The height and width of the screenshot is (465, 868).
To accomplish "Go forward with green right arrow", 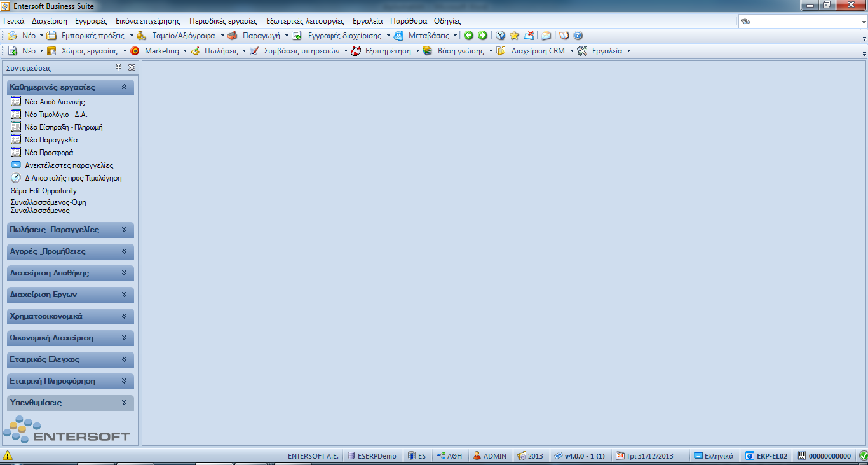I will (x=482, y=36).
